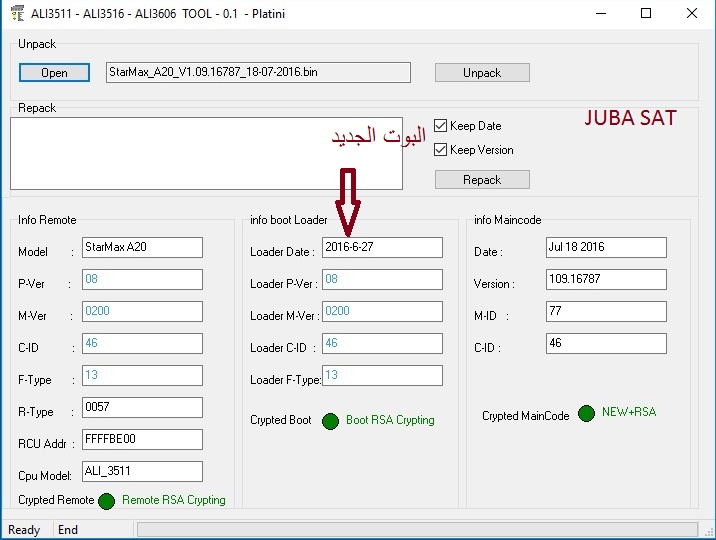Click the 'Crypted Remote' label
This screenshot has width=716, height=540.
coord(56,500)
